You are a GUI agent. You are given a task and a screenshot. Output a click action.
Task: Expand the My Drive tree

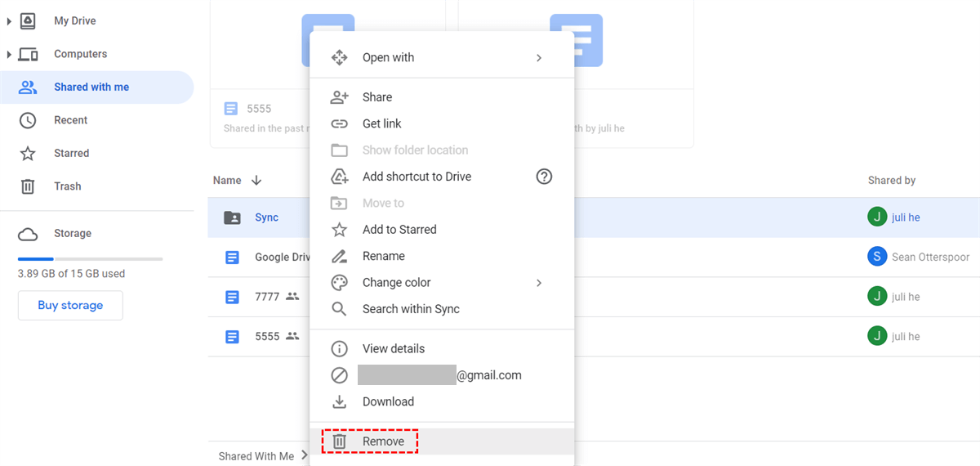coord(9,21)
